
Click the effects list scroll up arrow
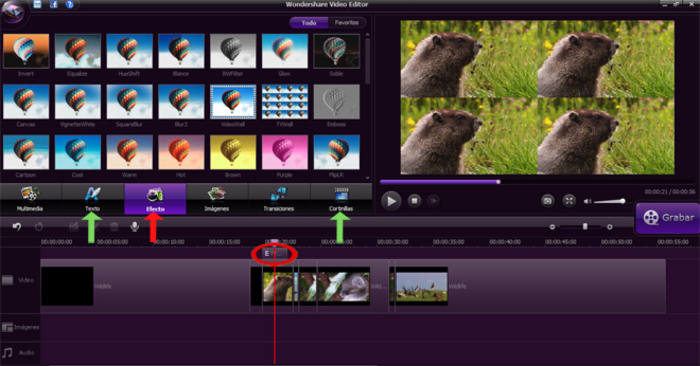tap(367, 35)
